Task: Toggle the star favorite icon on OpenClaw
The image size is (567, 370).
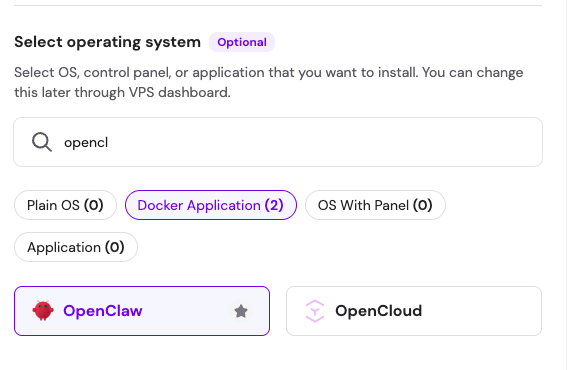Action: click(241, 311)
